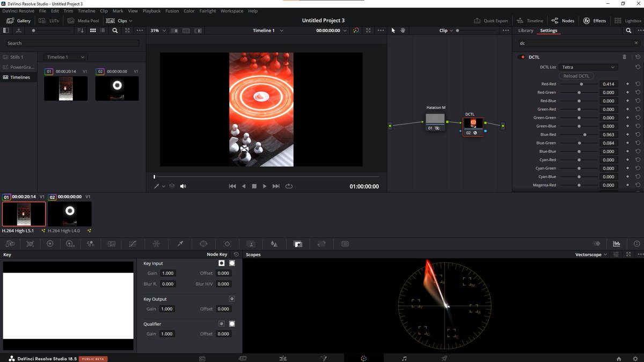Open Scopes settings sliders icon

(617, 255)
